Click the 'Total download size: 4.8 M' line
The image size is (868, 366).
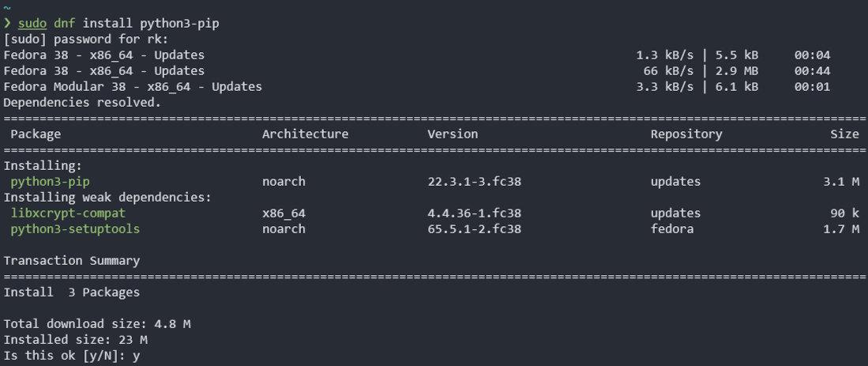(97, 324)
